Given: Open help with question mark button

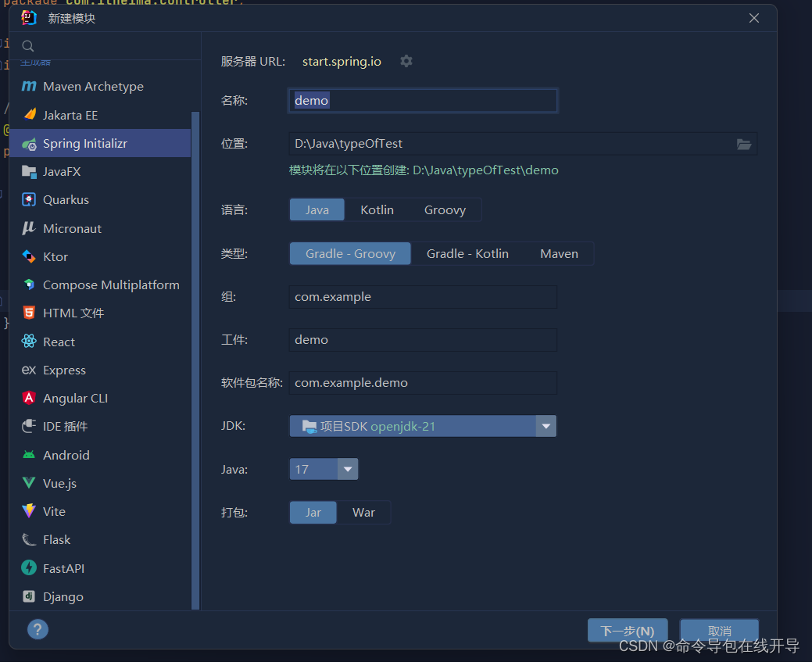Looking at the screenshot, I should coord(38,629).
